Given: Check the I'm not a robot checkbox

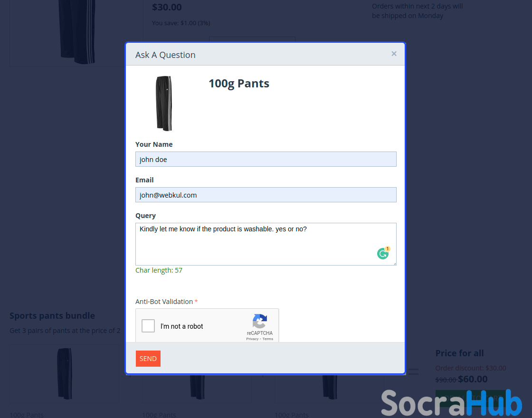Looking at the screenshot, I should tap(148, 326).
